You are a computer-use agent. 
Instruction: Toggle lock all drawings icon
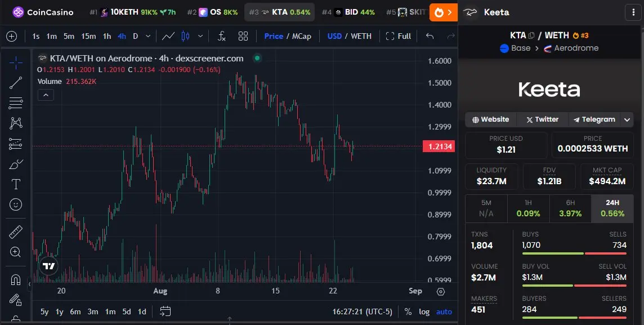[16, 300]
